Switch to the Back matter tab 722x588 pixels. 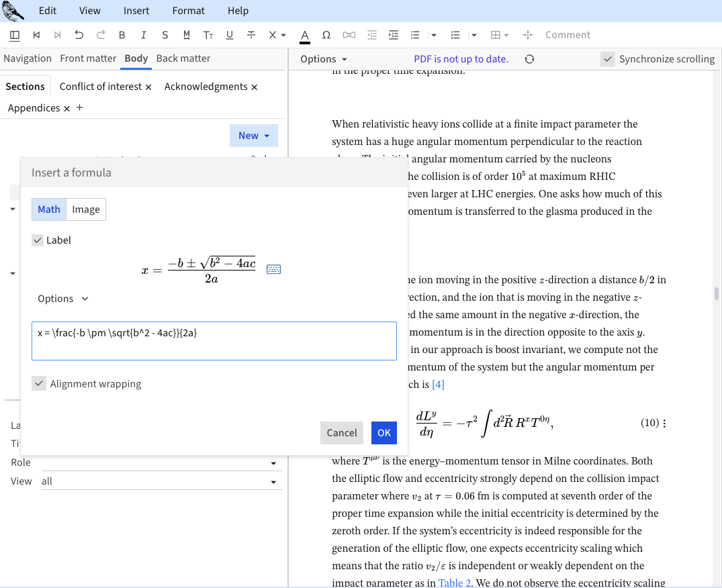[x=183, y=58]
